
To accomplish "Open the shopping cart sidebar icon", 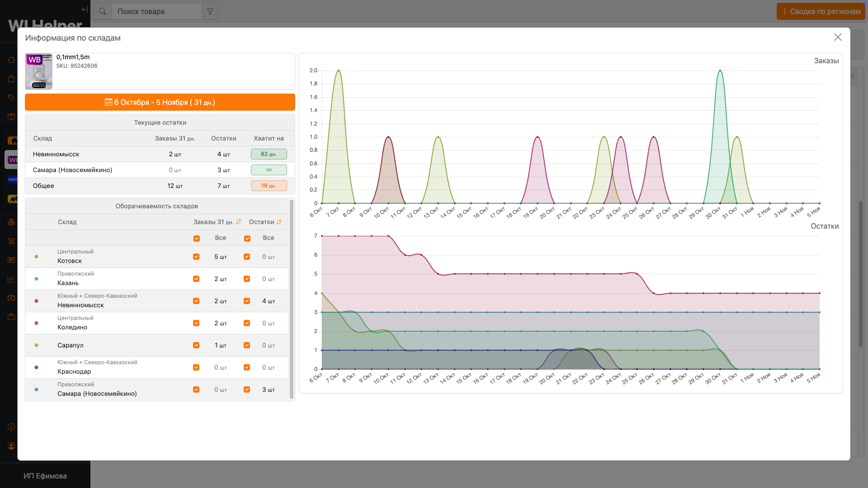I will pos(11,241).
